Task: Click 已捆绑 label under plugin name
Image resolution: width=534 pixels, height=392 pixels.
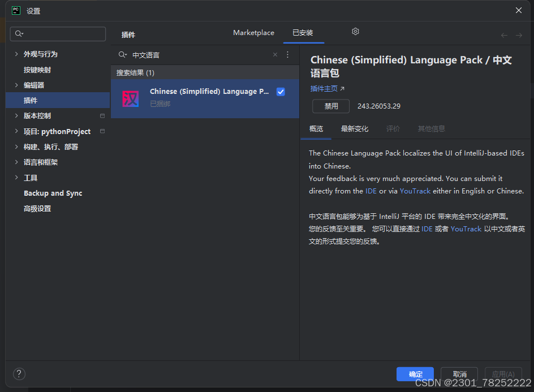Action: coord(160,104)
